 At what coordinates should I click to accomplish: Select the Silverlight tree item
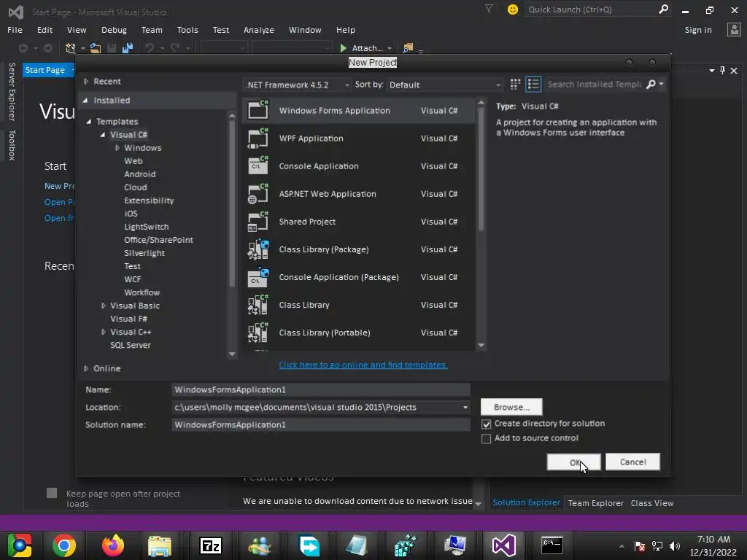[144, 253]
